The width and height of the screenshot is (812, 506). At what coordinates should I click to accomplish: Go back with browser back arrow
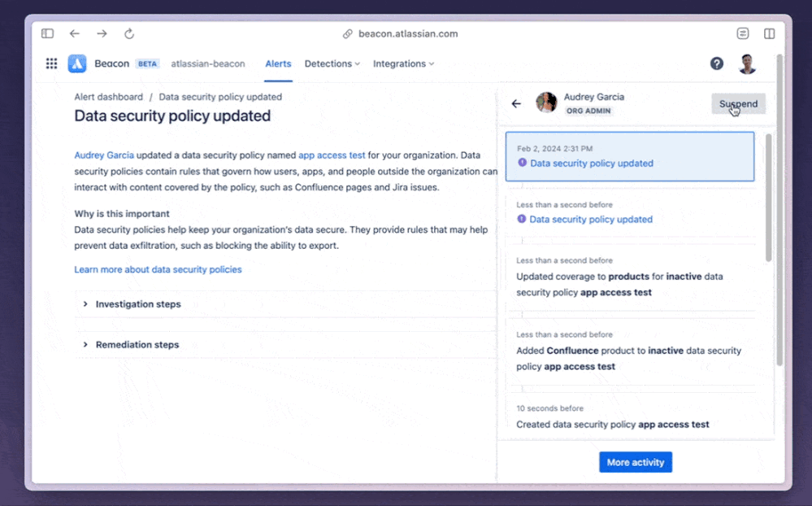click(75, 33)
